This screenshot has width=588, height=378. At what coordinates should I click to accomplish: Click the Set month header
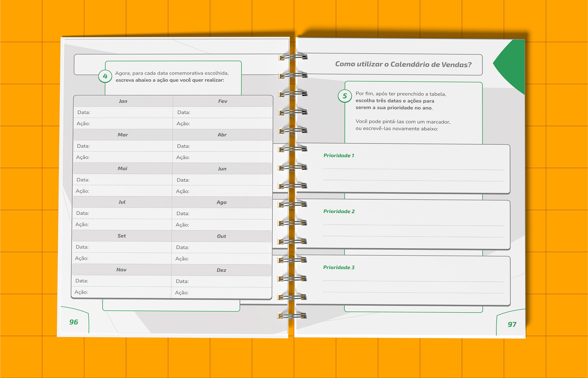(122, 236)
